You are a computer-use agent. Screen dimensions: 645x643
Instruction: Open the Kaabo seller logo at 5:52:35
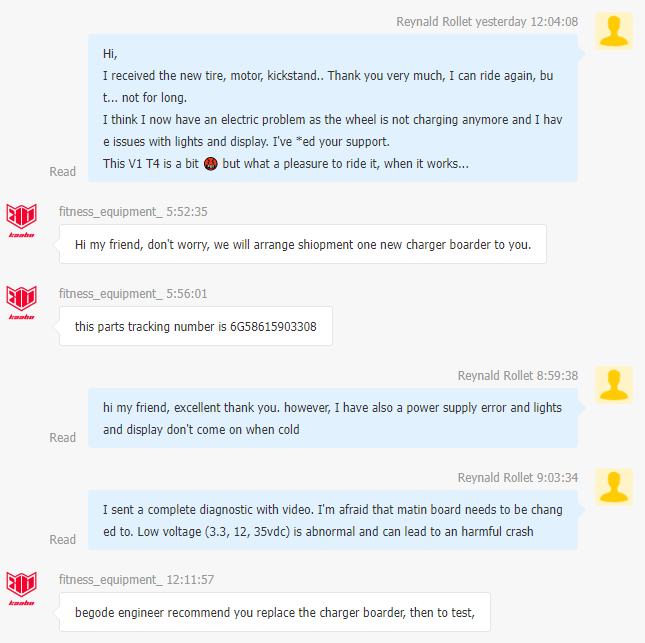point(21,221)
